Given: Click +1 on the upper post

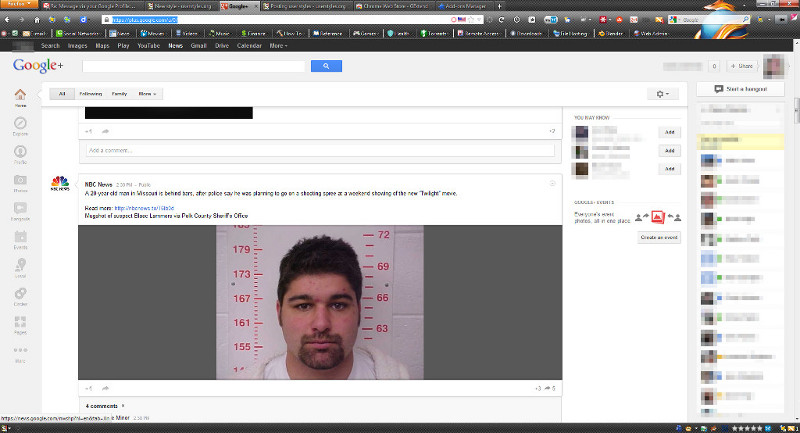Looking at the screenshot, I should coord(89,132).
